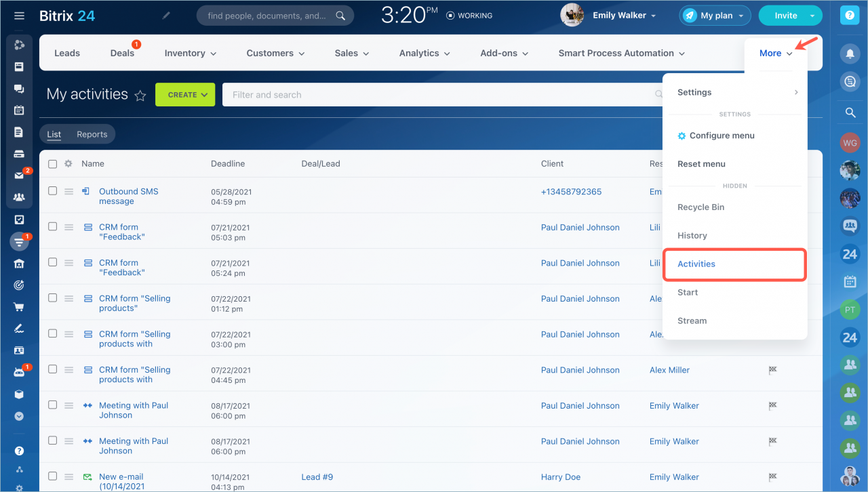Click the Invite button
This screenshot has height=492, width=868.
pos(786,16)
